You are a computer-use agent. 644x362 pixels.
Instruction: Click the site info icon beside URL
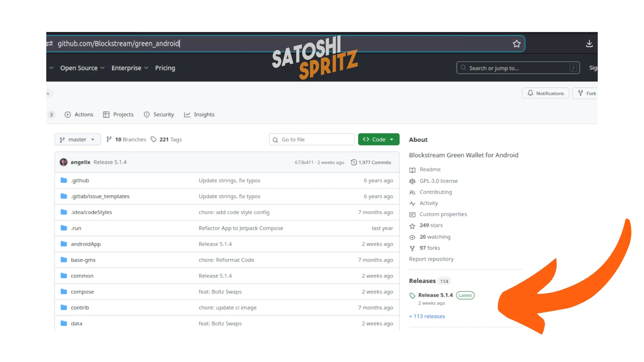[x=50, y=44]
